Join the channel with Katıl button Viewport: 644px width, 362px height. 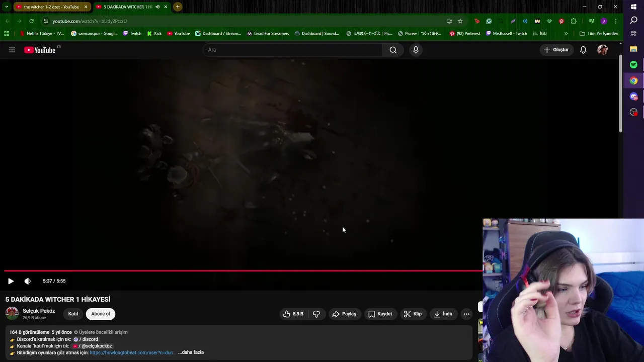(x=73, y=314)
